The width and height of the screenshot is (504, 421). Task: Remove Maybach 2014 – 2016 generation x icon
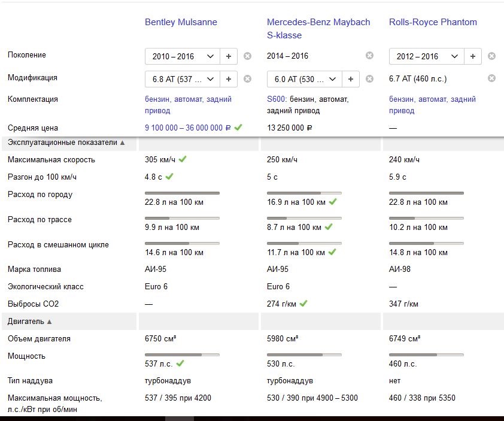(370, 56)
